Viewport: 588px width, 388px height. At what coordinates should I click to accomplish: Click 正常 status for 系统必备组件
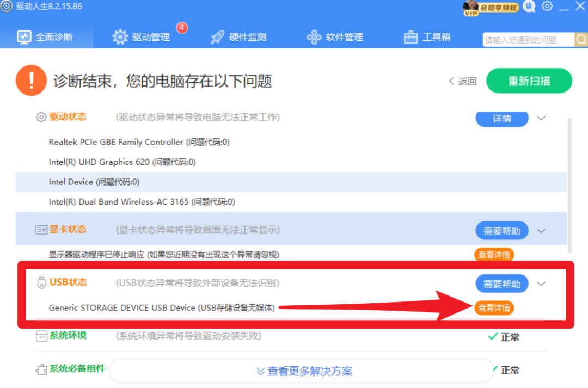(x=510, y=371)
